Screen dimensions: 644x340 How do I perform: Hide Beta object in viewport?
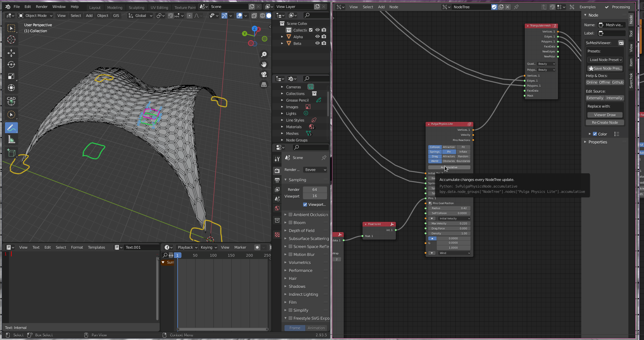(317, 43)
